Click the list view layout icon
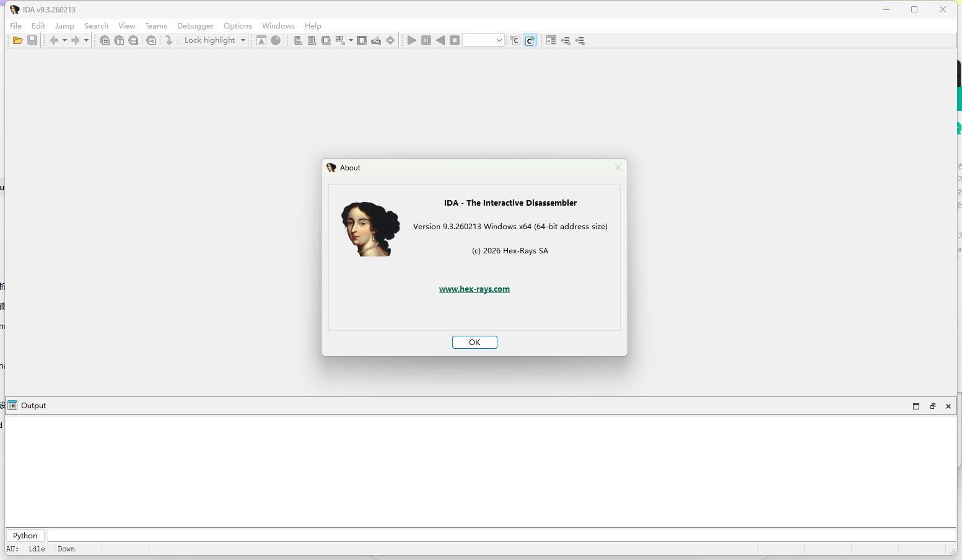 (551, 40)
